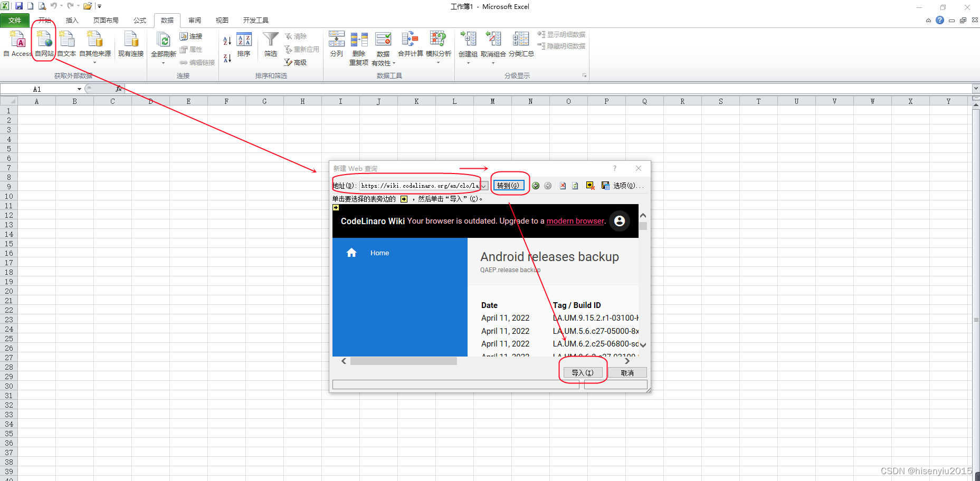Minimize the ribbon with the caret icon
The height and width of the screenshot is (481, 980).
(928, 21)
